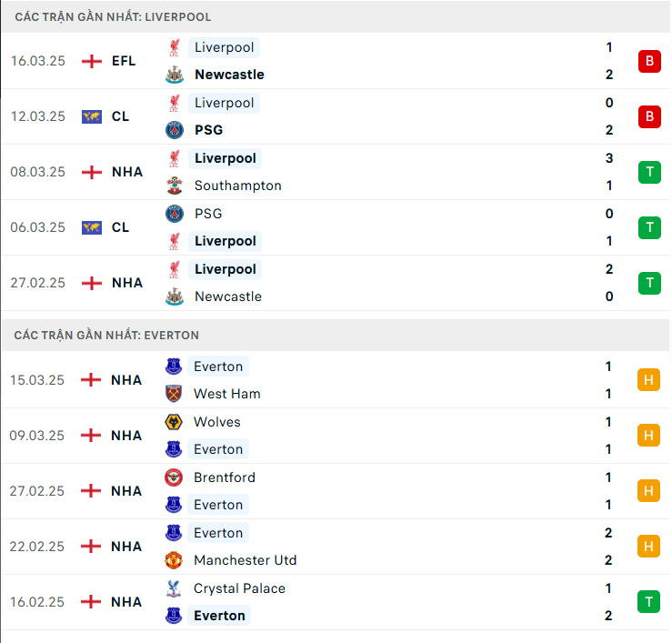Click the Manchester Utd club crest
Viewport: 672px width, 643px height.
tap(174, 560)
